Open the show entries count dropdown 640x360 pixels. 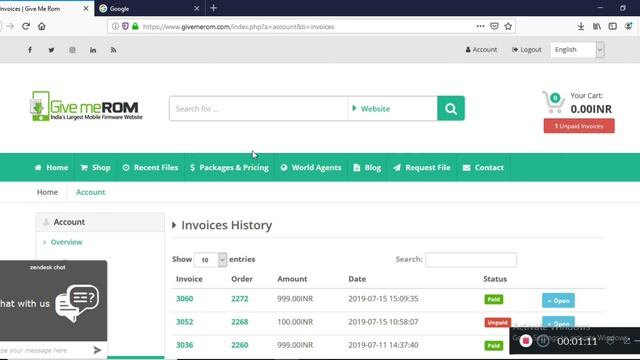(210, 260)
